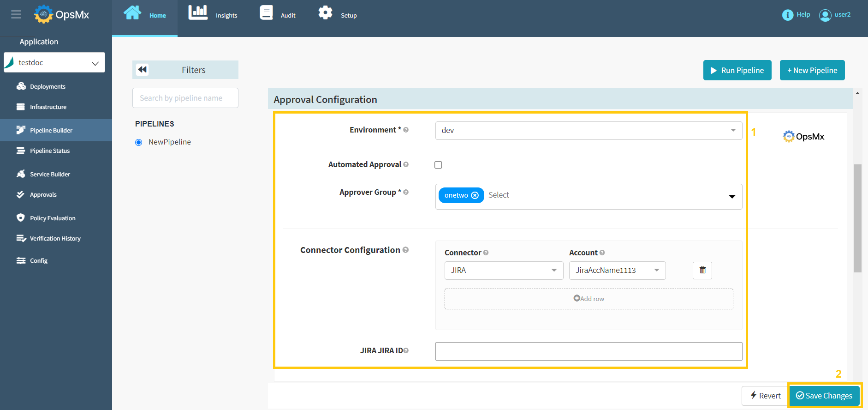Viewport: 868px width, 410px height.
Task: Open Pipeline Status in the sidebar
Action: click(50, 151)
